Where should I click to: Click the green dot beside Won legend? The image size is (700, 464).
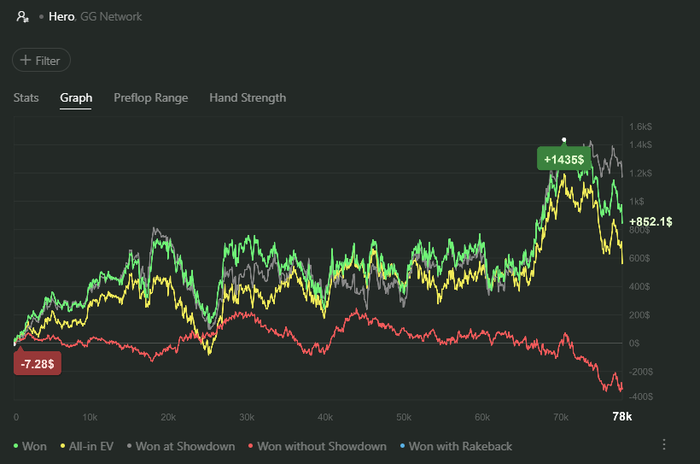click(x=16, y=445)
